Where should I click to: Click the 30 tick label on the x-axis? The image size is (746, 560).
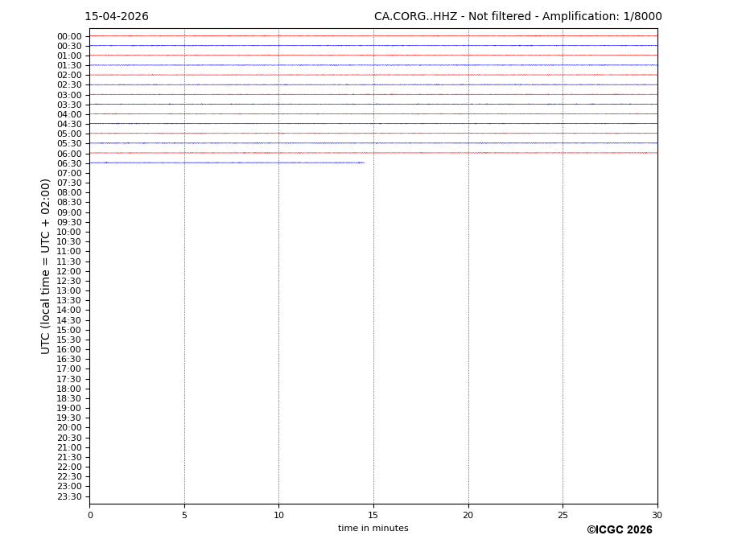[x=657, y=515]
